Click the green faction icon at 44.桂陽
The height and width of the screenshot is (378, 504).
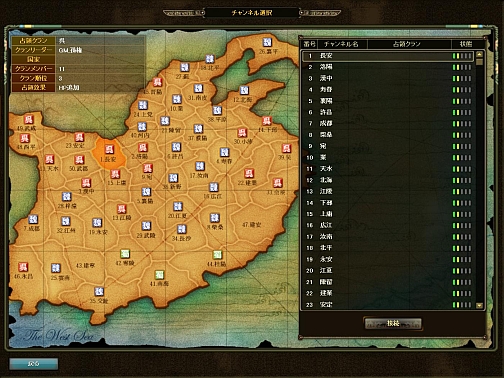tap(217, 255)
